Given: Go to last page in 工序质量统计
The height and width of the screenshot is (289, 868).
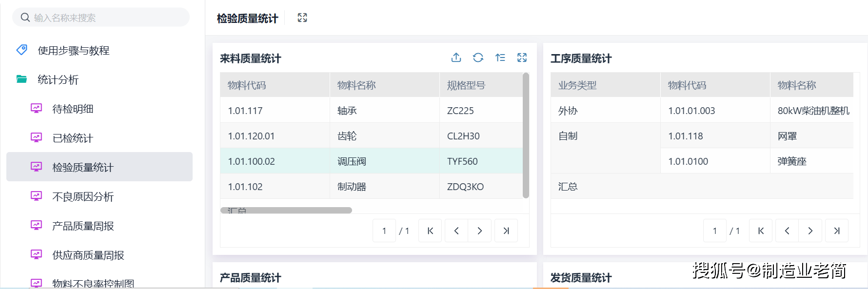Looking at the screenshot, I should 837,231.
